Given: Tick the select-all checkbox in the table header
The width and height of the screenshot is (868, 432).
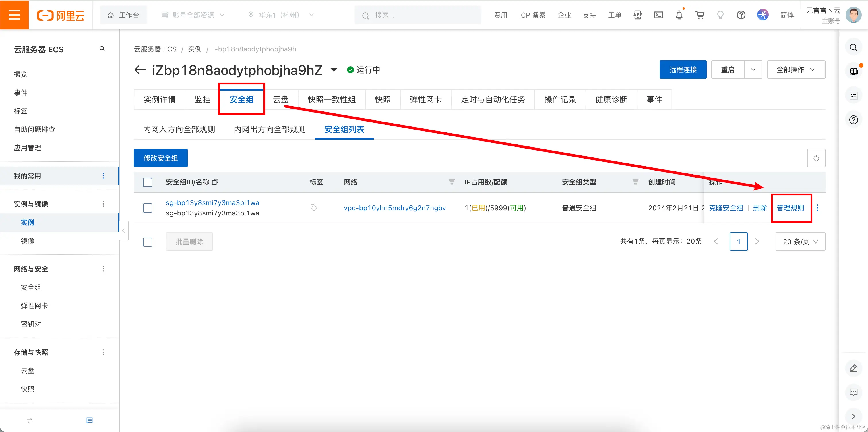Looking at the screenshot, I should pyautogui.click(x=148, y=182).
